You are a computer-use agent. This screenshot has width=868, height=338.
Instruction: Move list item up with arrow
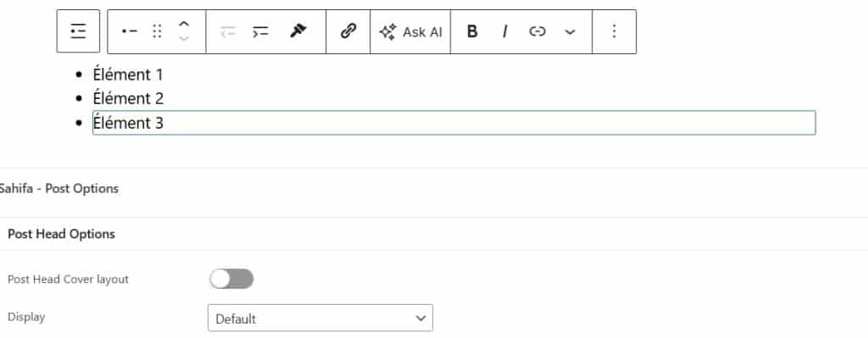pos(184,24)
